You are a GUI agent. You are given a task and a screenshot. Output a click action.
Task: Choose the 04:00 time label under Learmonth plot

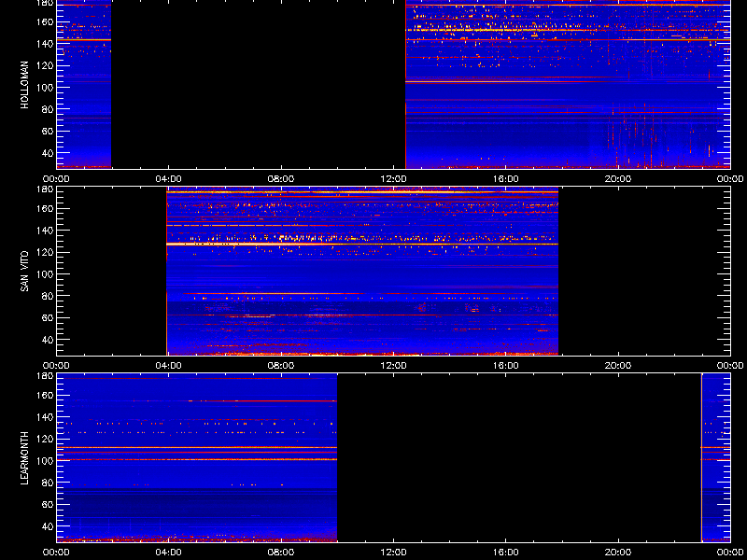169,553
